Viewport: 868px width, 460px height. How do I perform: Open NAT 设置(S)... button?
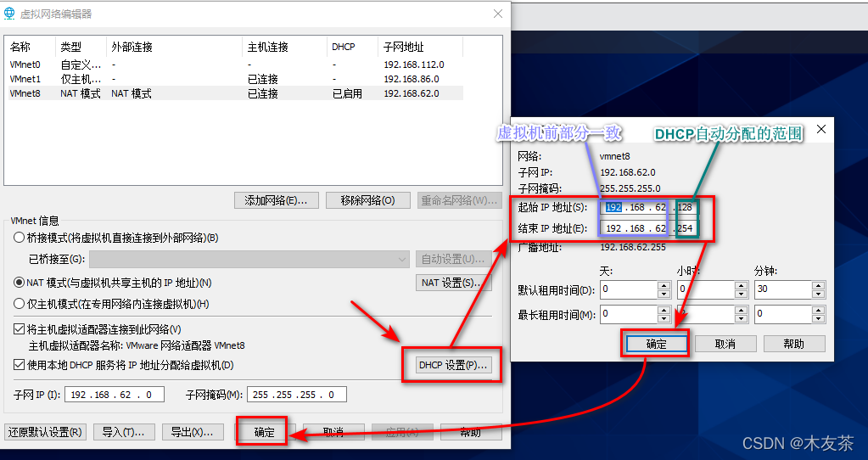453,283
